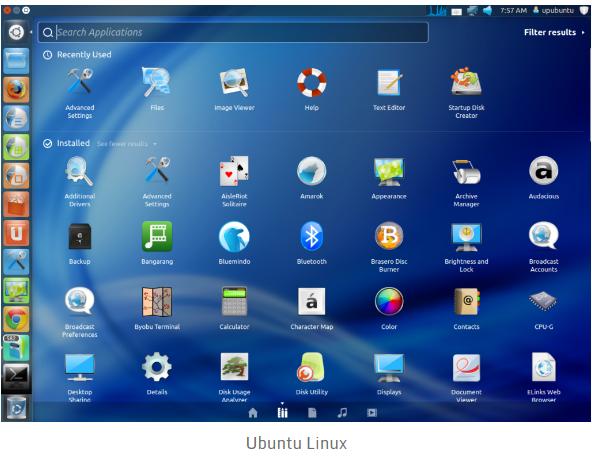Click the Search Applications field
The height and width of the screenshot is (467, 592).
(233, 32)
